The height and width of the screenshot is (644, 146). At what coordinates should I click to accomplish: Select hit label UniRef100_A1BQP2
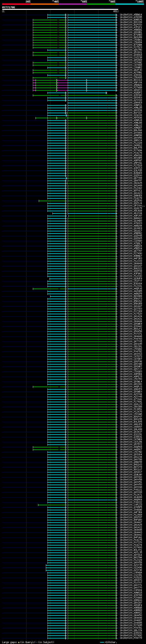pyautogui.click(x=131, y=93)
